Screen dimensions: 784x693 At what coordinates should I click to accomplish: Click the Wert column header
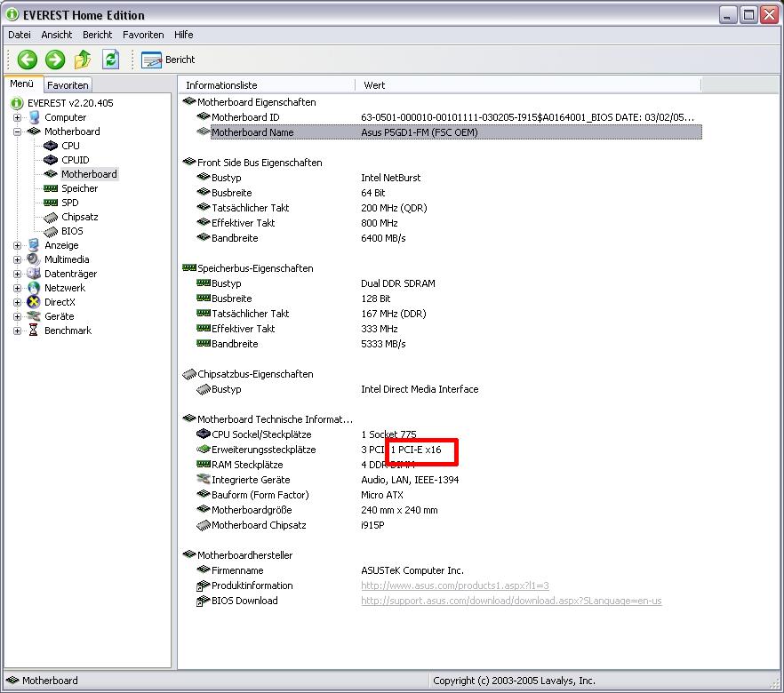pyautogui.click(x=374, y=85)
